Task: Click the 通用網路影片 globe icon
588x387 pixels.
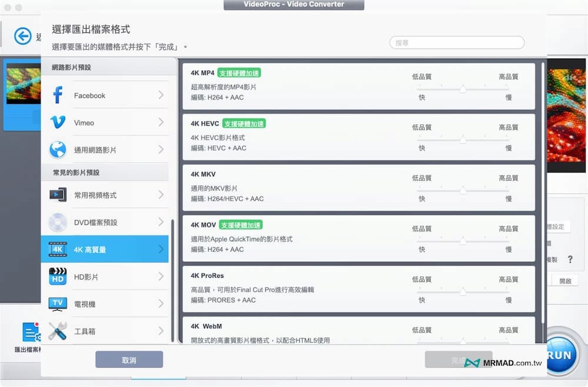Action: (x=57, y=150)
